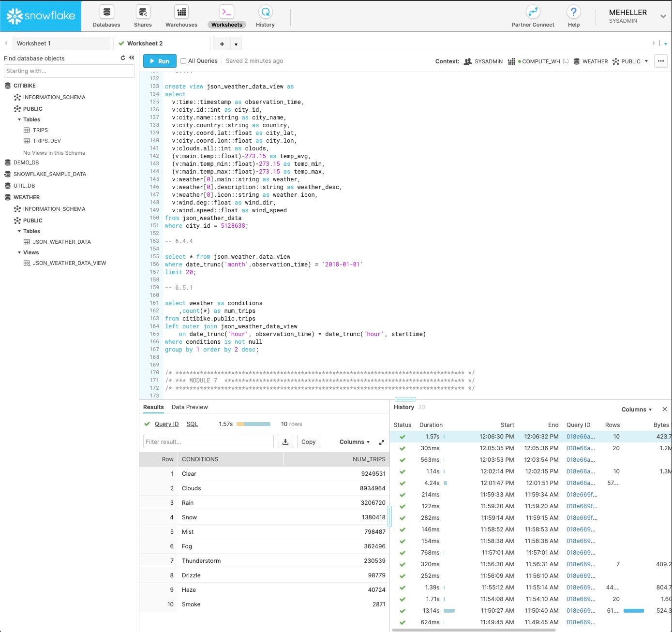
Task: Click the WEATHER PUBLIC schema
Action: click(x=32, y=220)
